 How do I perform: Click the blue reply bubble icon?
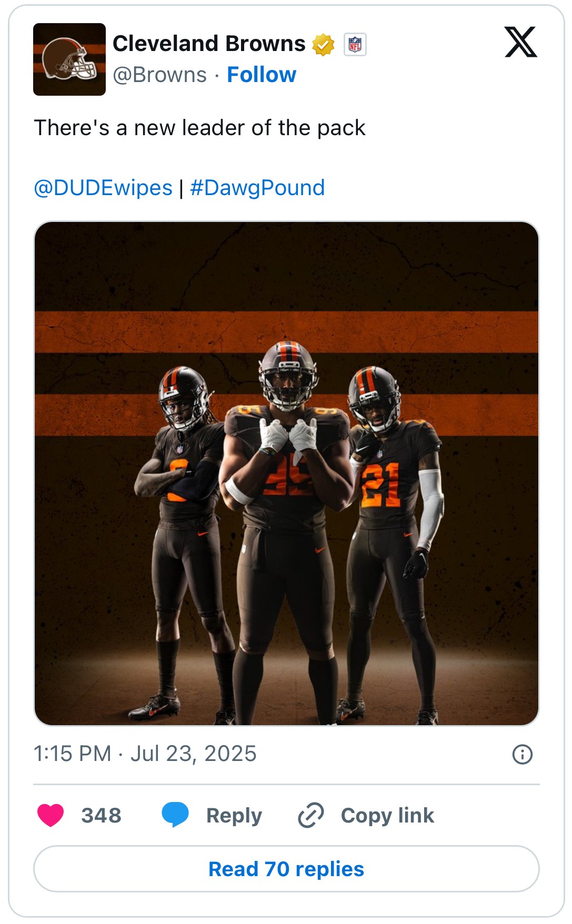tap(175, 815)
